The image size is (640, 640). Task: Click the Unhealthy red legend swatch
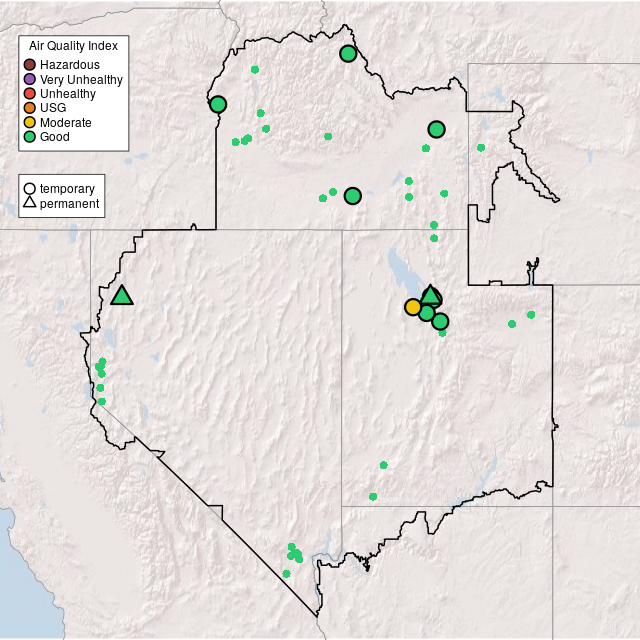point(30,94)
